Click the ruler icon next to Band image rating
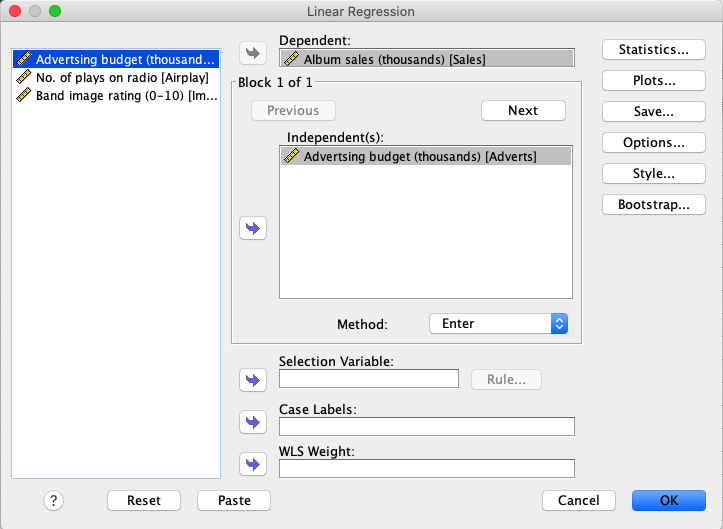Screen dimensions: 723x529 [x=24, y=95]
